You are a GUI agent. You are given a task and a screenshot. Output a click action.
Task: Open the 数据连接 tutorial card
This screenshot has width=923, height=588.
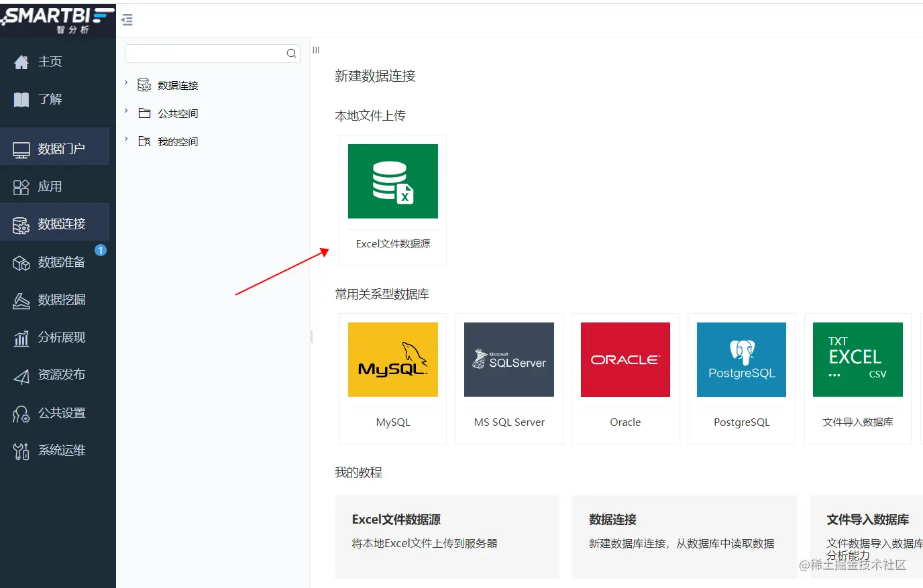pos(684,536)
